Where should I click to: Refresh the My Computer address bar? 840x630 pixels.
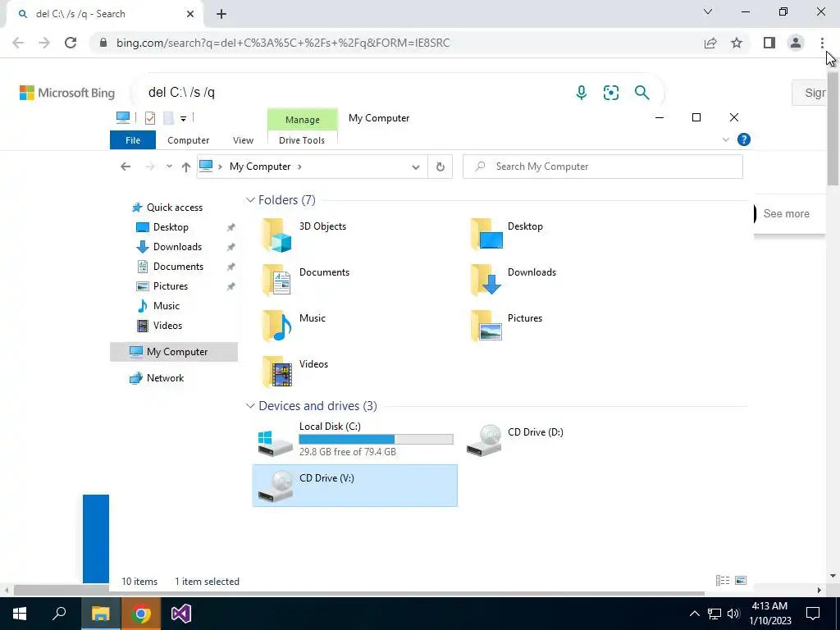click(x=441, y=167)
